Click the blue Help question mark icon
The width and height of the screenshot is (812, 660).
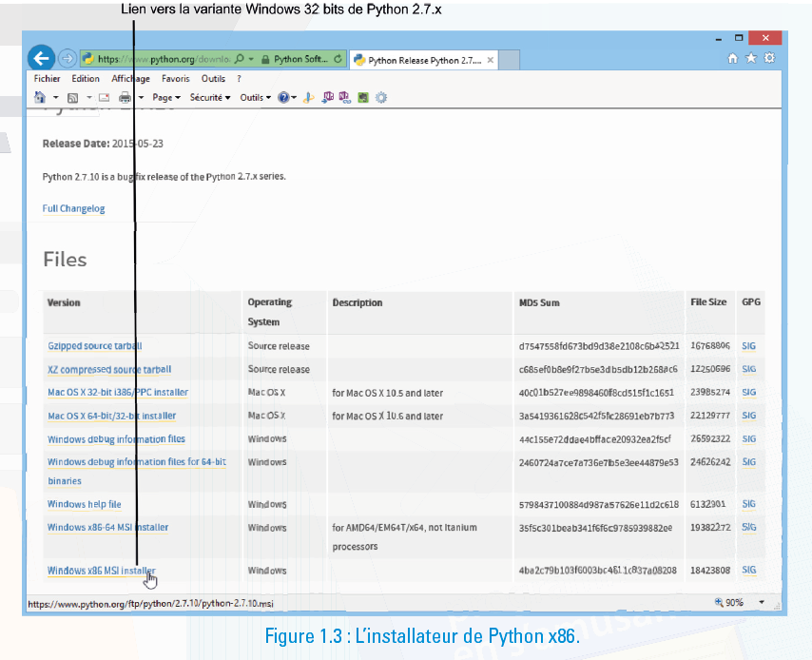pyautogui.click(x=283, y=97)
